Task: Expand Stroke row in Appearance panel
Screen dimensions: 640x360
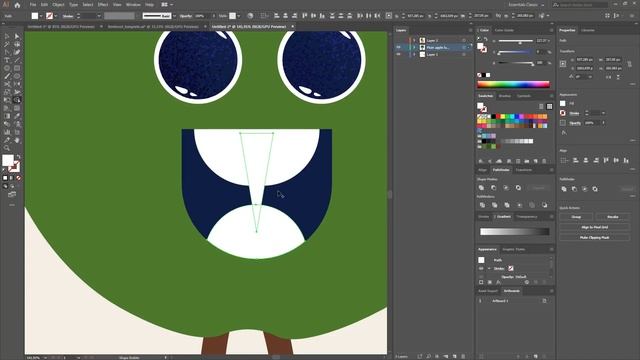Action: (x=489, y=269)
